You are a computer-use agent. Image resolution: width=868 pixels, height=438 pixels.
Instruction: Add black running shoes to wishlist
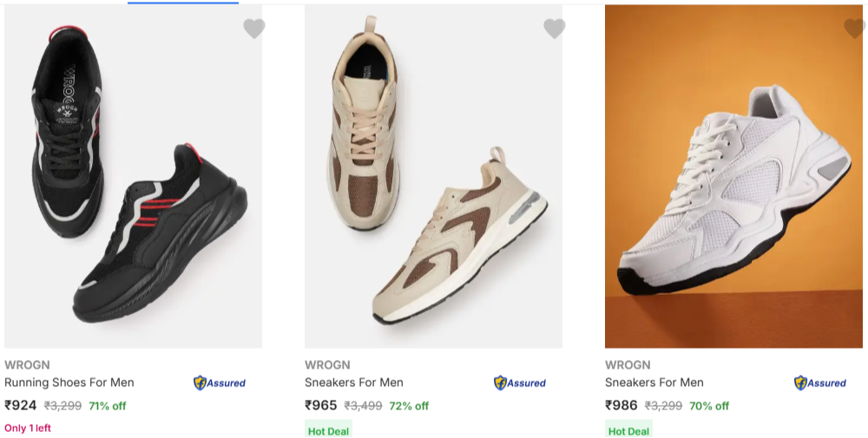click(254, 29)
